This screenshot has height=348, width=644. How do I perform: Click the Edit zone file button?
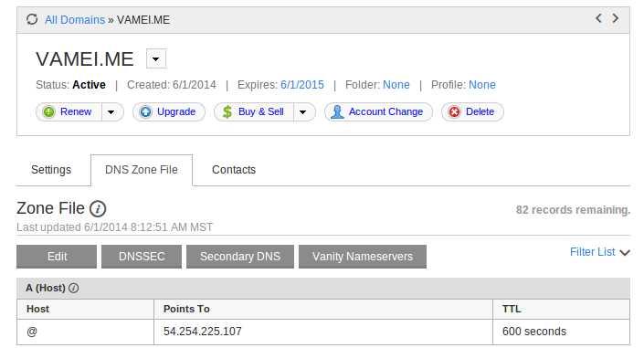pos(57,257)
